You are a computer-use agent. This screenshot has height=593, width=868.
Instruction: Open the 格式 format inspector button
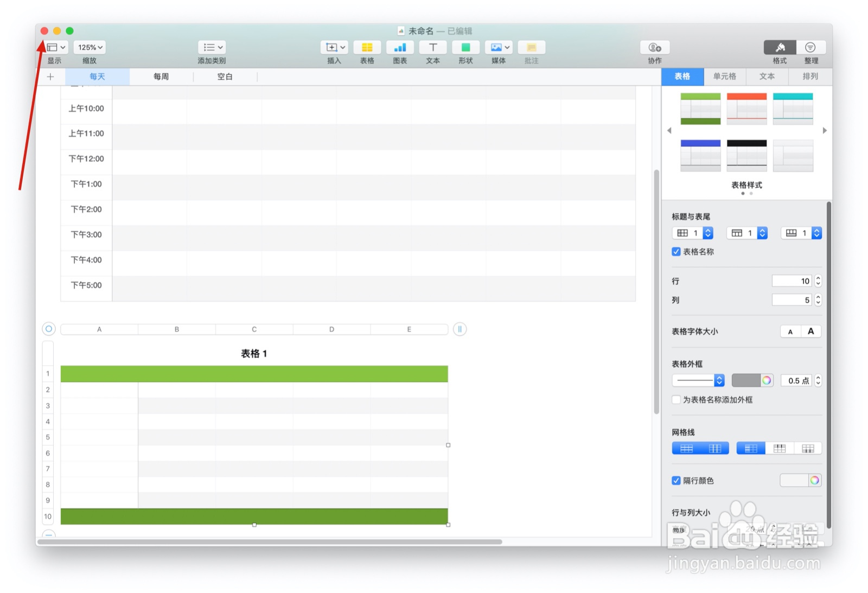pyautogui.click(x=780, y=47)
